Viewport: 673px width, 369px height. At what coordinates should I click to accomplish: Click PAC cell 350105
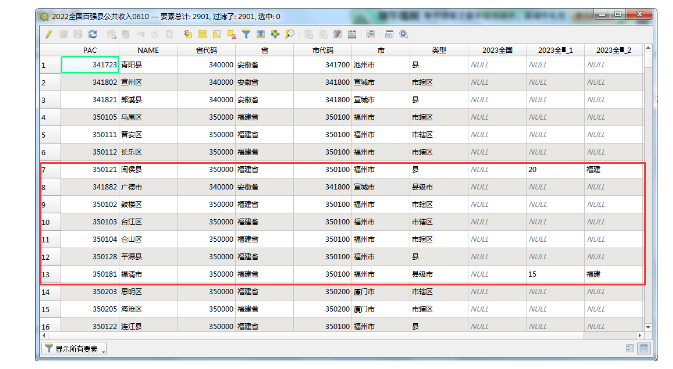(90, 117)
